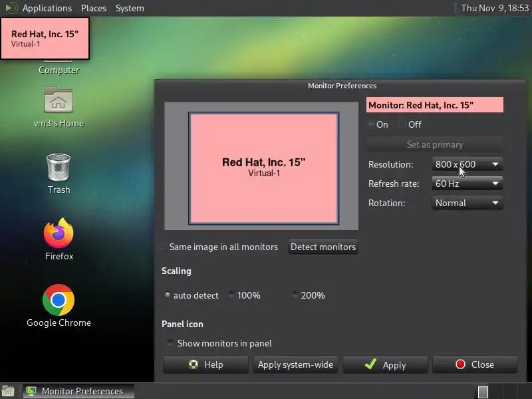Launch Firefox from the desktop
The height and width of the screenshot is (399, 532).
[59, 233]
